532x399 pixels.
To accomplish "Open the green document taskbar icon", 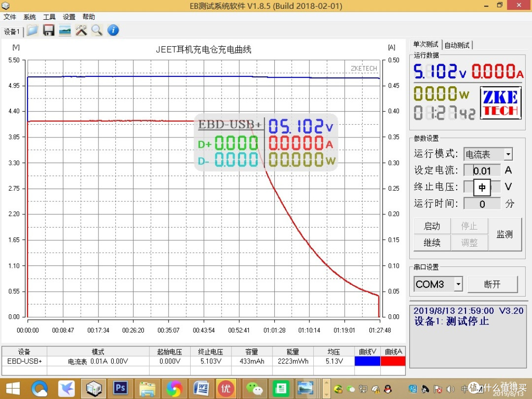I will (x=281, y=389).
